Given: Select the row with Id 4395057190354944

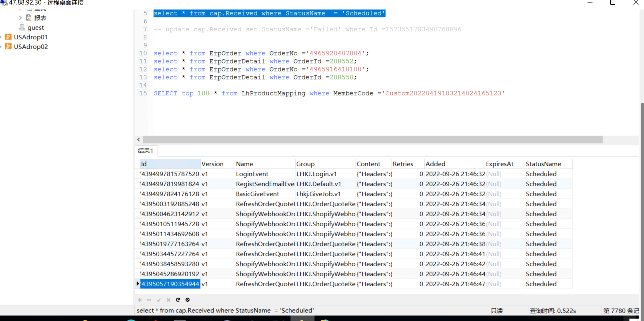Looking at the screenshot, I should point(170,284).
